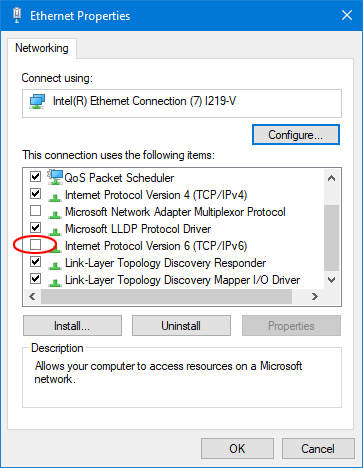The height and width of the screenshot is (468, 363).
Task: Select the QoS Packet Scheduler row text
Action: pos(119,178)
